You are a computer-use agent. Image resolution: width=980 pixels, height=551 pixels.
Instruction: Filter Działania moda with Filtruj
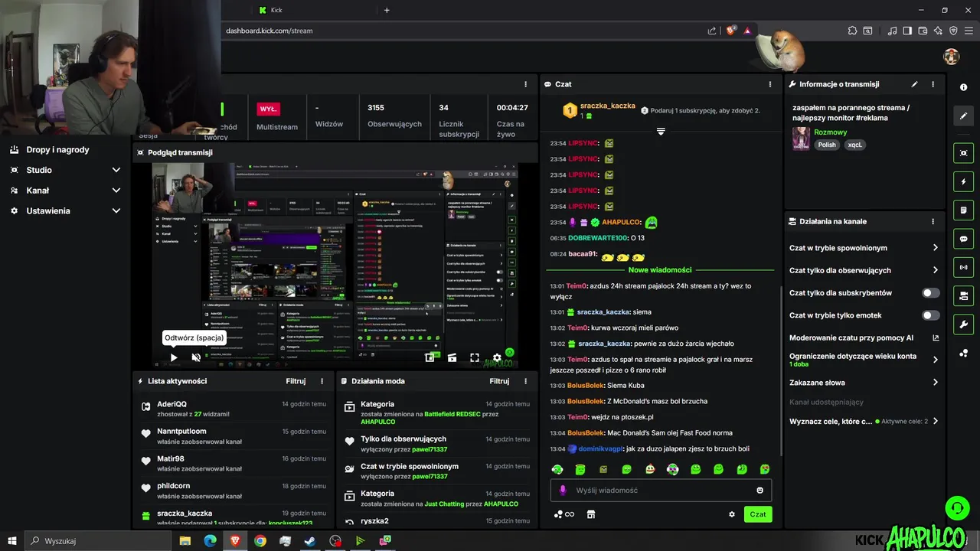[499, 381]
